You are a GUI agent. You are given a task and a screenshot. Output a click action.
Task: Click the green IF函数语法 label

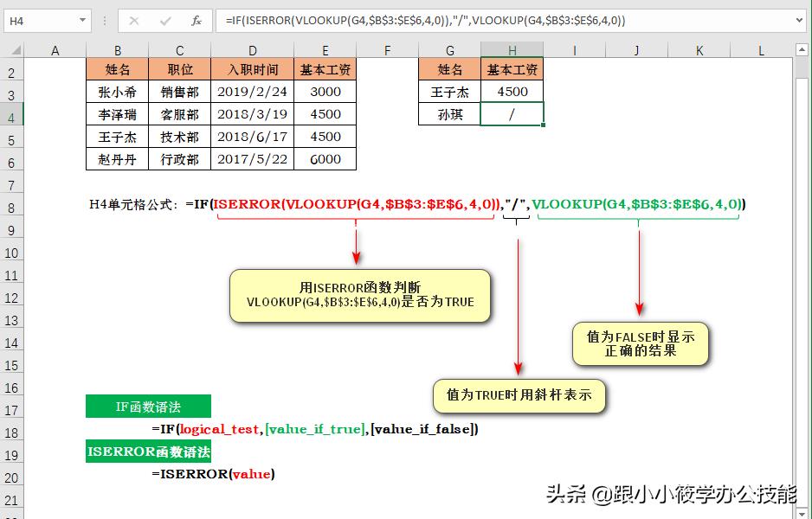coord(148,406)
